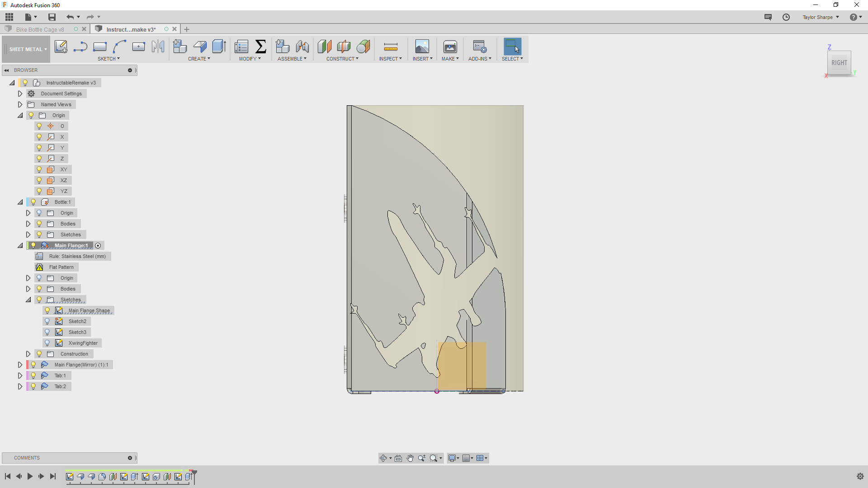This screenshot has height=488, width=868.
Task: Open the Scripts and Add-Ins icon
Action: pos(480,47)
